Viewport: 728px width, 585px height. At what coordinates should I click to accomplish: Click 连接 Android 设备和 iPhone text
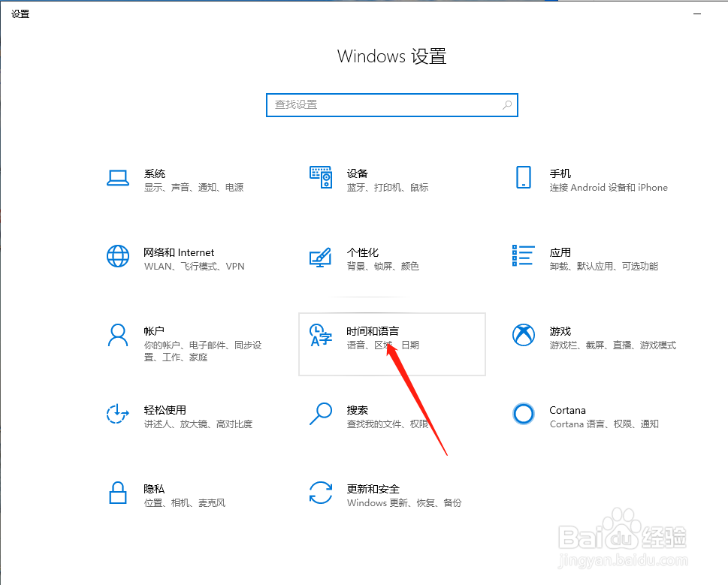tap(609, 188)
